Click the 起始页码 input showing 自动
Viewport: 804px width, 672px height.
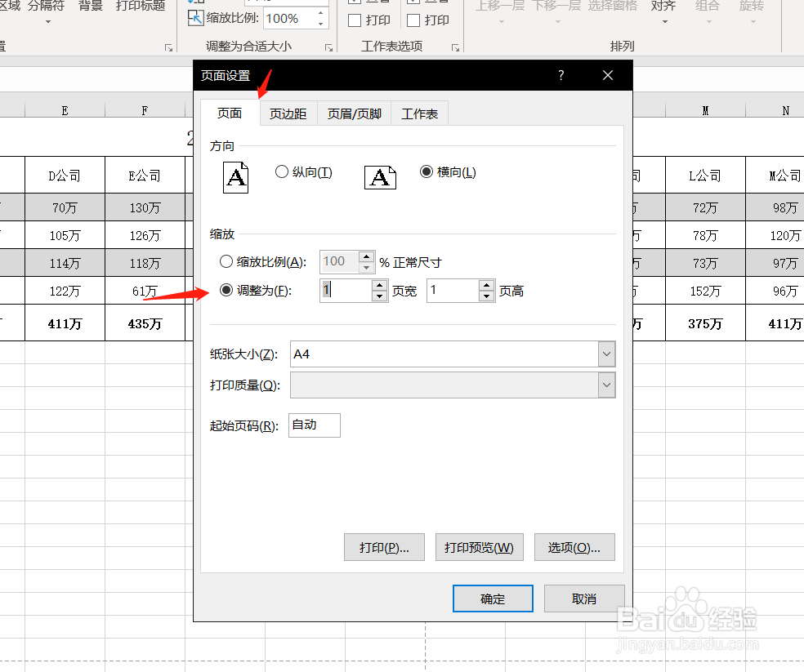314,425
